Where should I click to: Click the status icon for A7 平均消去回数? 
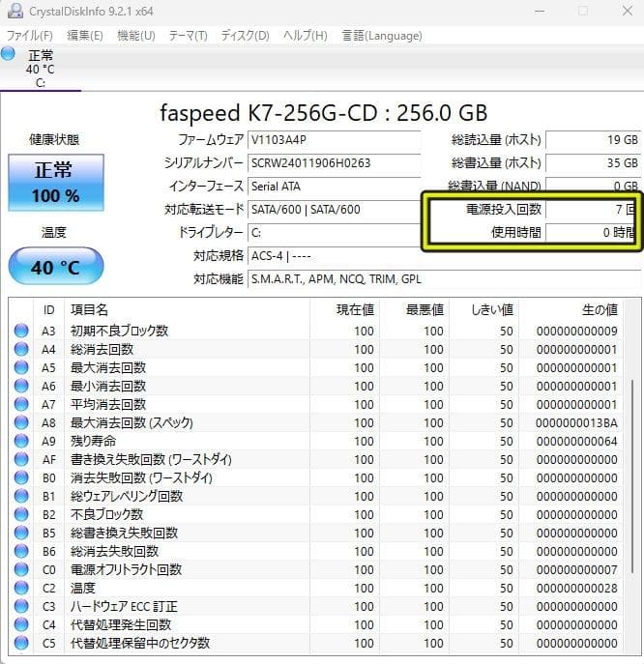coord(21,404)
